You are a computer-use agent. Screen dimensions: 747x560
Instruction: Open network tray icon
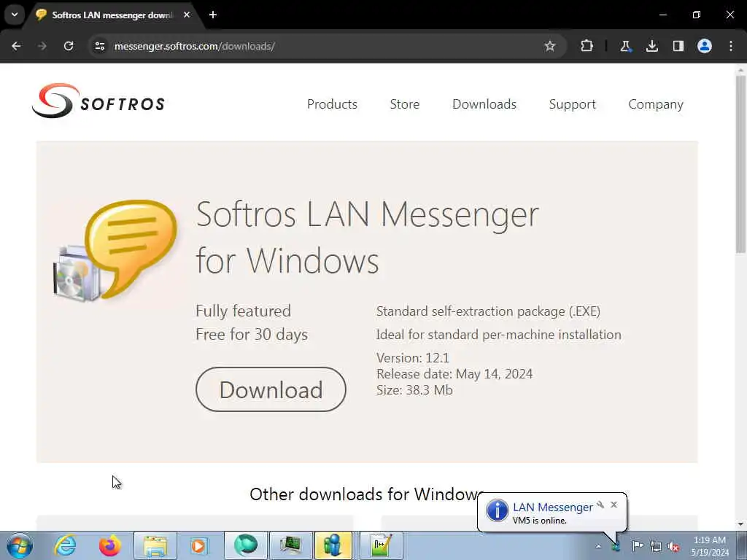coord(656,546)
